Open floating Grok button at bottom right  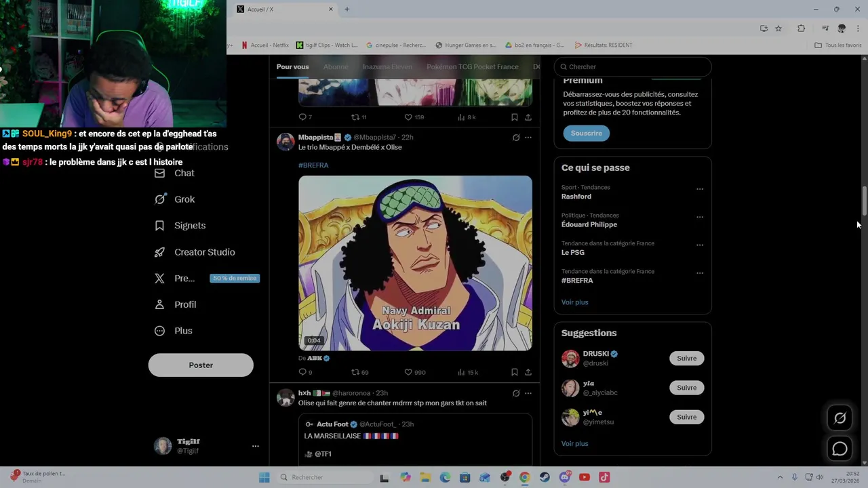coord(840,418)
